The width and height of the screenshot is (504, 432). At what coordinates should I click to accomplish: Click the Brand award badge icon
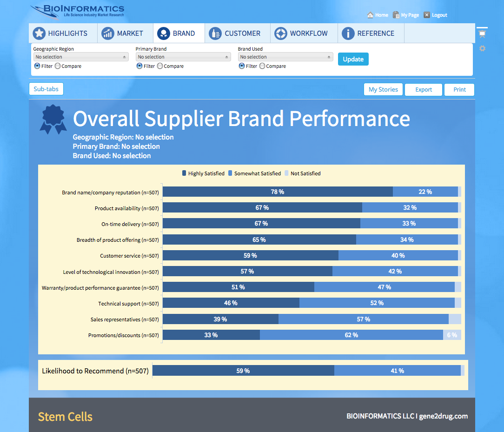[164, 33]
